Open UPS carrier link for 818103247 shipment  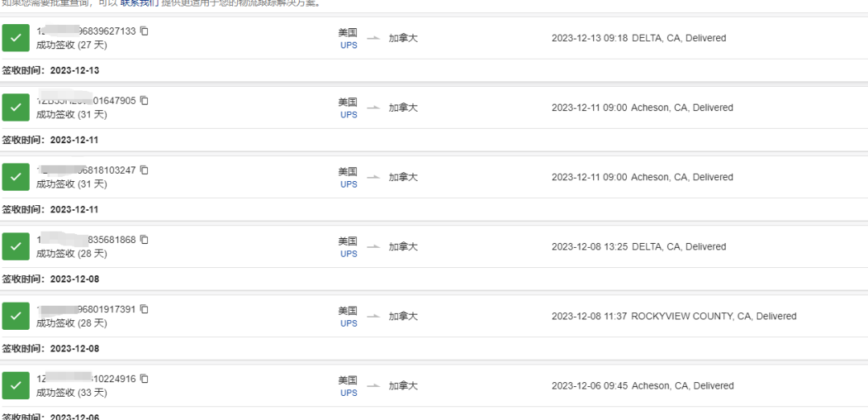349,184
